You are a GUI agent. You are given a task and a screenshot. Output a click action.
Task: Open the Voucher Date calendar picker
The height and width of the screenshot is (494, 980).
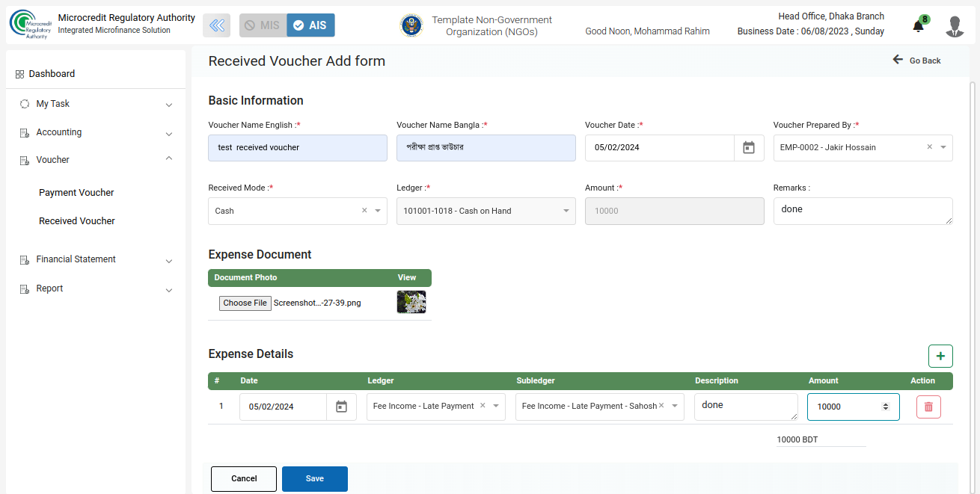(748, 148)
